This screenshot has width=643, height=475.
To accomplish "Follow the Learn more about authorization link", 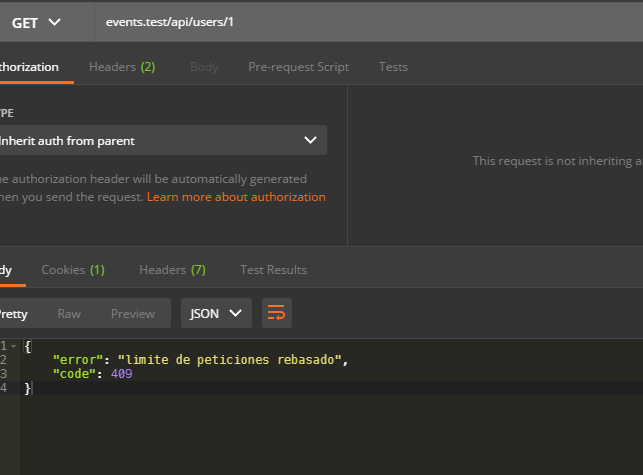I will [236, 197].
